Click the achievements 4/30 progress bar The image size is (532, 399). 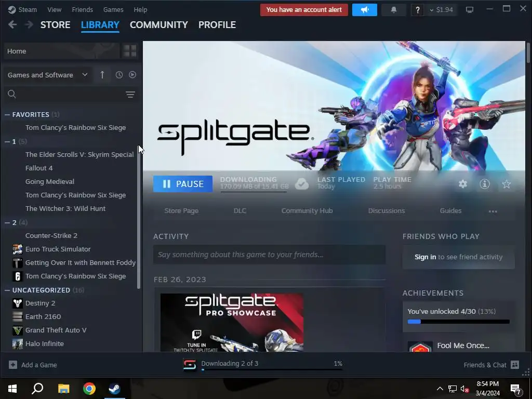[x=458, y=322]
